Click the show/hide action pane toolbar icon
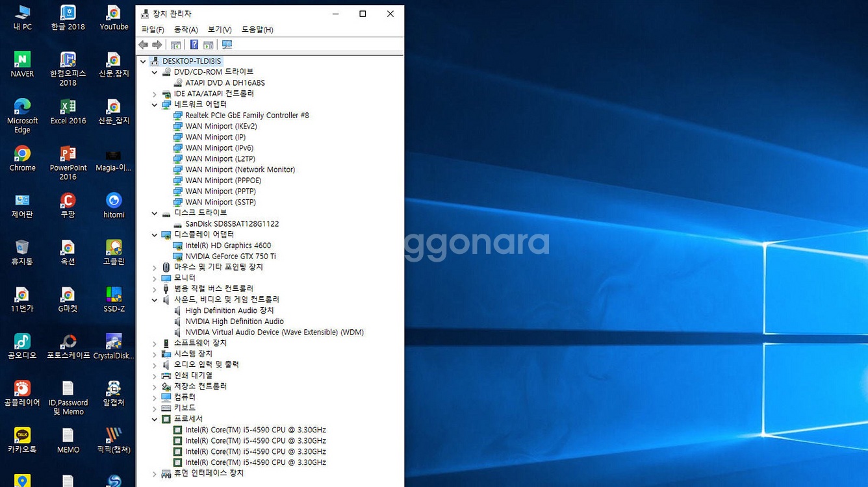This screenshot has width=868, height=487. (208, 45)
